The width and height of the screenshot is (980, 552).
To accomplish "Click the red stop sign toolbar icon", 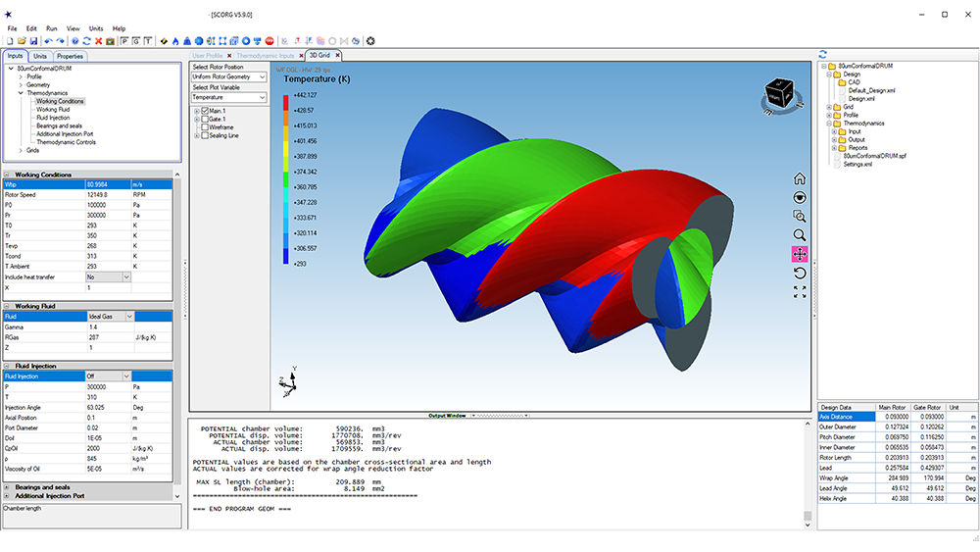I will (x=269, y=41).
